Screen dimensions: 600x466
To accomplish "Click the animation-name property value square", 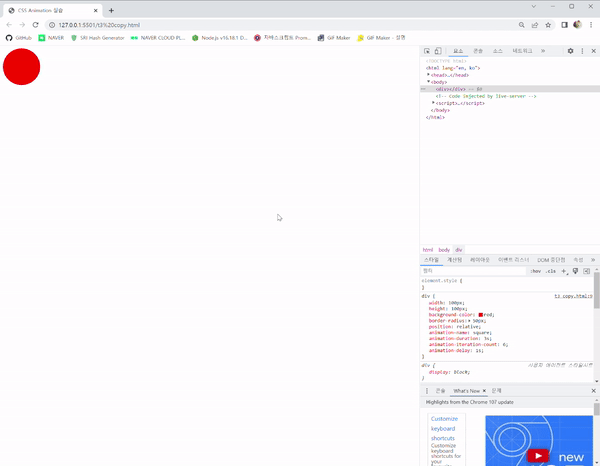I will pyautogui.click(x=481, y=332).
